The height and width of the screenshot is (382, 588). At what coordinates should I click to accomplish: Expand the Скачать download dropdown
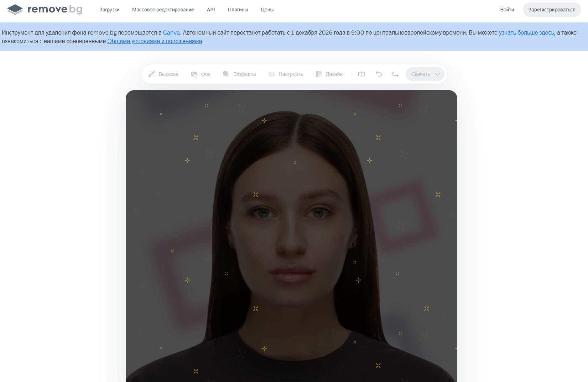click(x=425, y=74)
